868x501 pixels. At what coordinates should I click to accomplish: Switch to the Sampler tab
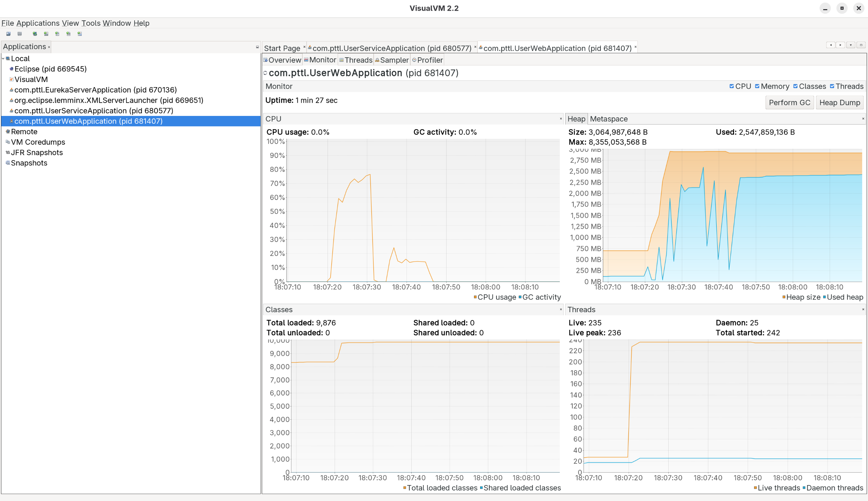392,60
